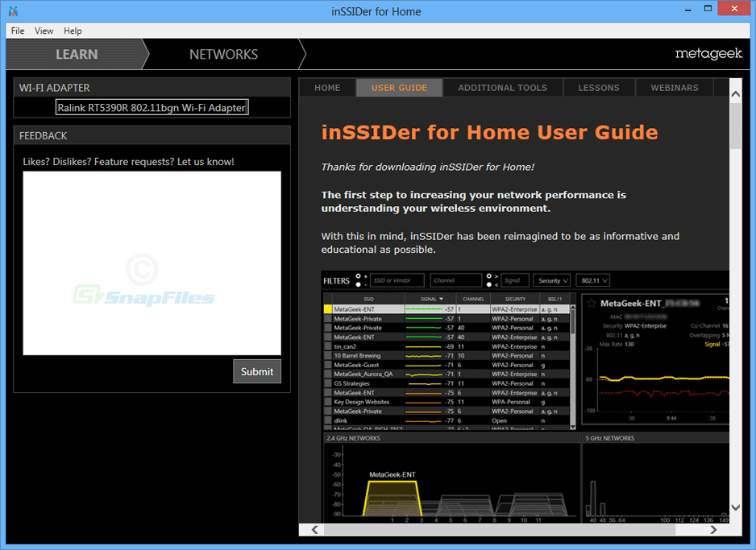Open the HOME tab
The height and width of the screenshot is (550, 756).
pyautogui.click(x=327, y=88)
